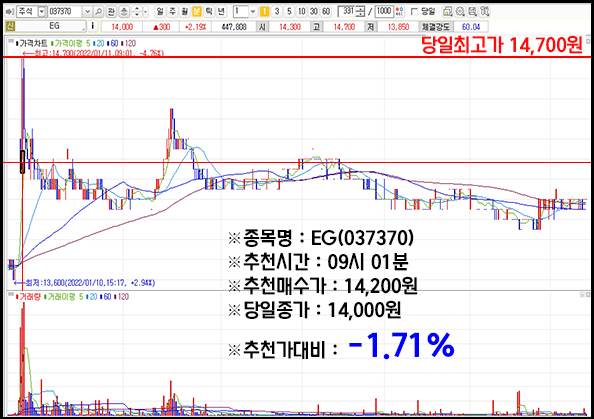Click the 거래이평 5 volume average legend
Viewport: 594px width, 419px height.
click(64, 297)
